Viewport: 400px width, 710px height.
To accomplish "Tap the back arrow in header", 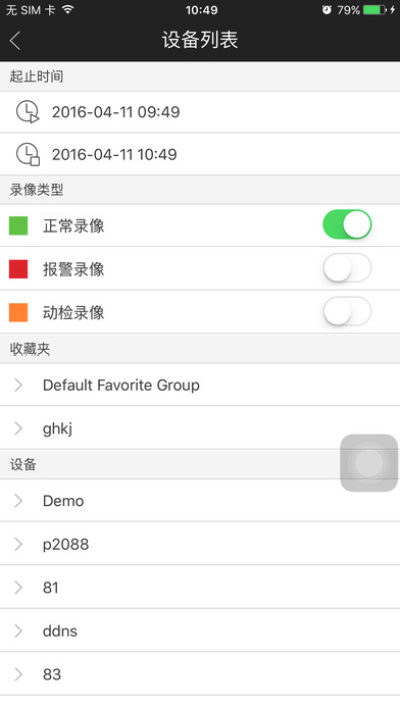I will tap(15, 41).
